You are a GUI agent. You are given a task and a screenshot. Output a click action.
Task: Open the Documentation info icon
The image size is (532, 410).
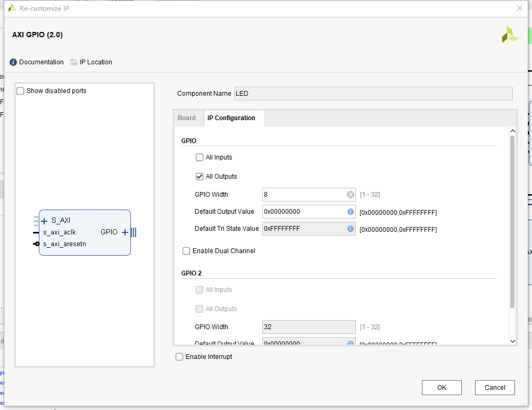13,62
